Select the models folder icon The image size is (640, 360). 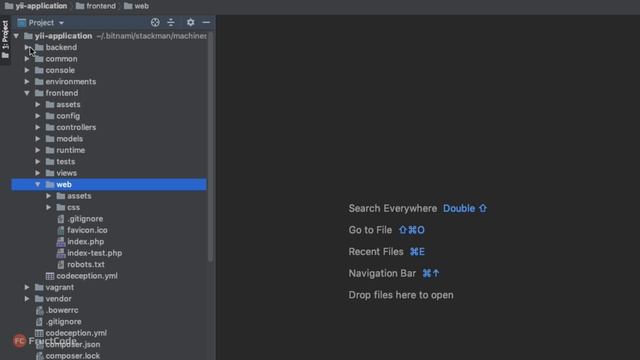[x=50, y=139]
